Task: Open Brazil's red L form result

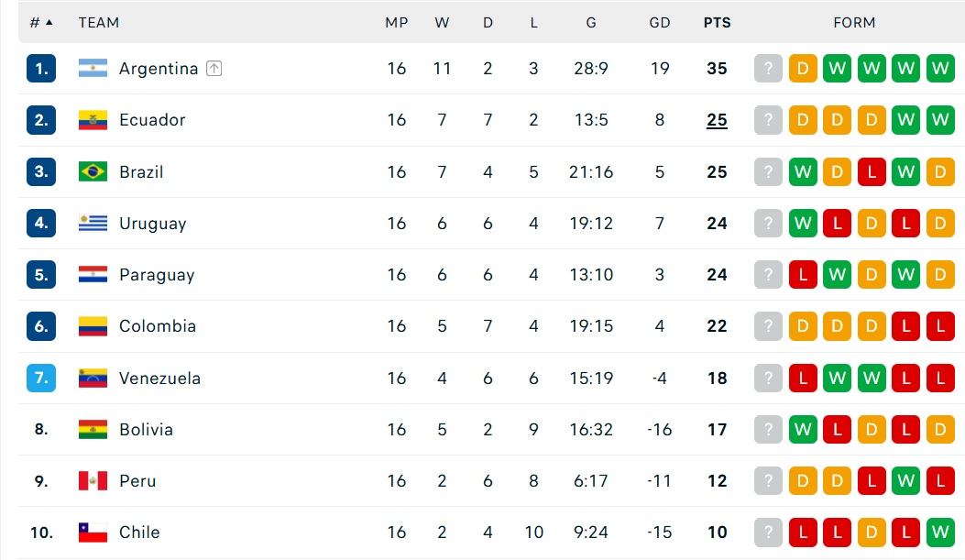Action: 872,171
